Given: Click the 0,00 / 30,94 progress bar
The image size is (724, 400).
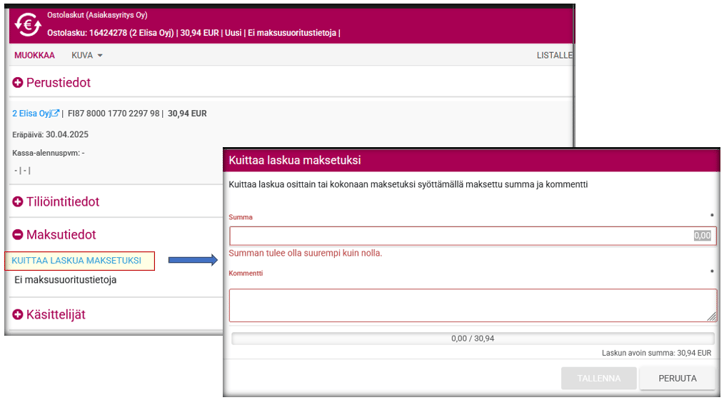Looking at the screenshot, I should 472,338.
